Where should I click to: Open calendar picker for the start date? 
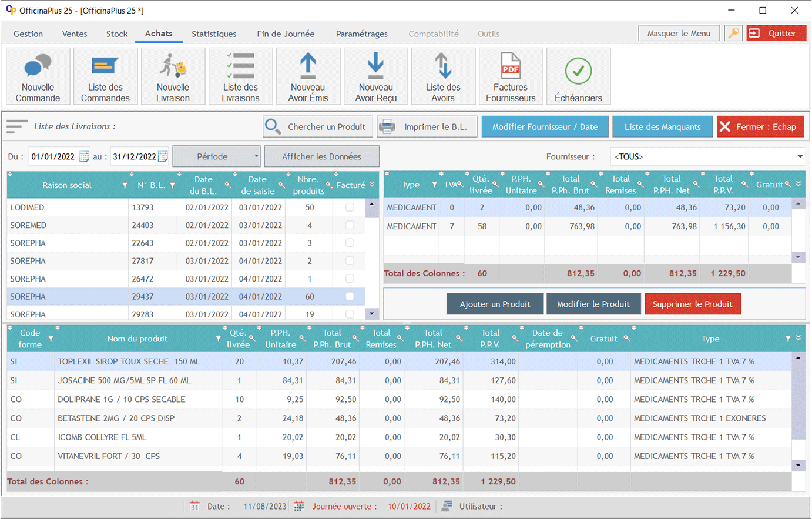[x=84, y=156]
